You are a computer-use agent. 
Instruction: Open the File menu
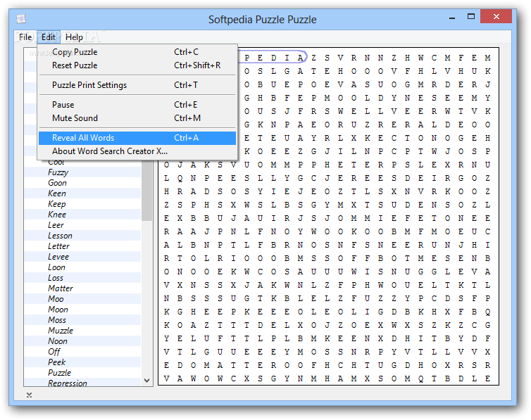(x=25, y=37)
